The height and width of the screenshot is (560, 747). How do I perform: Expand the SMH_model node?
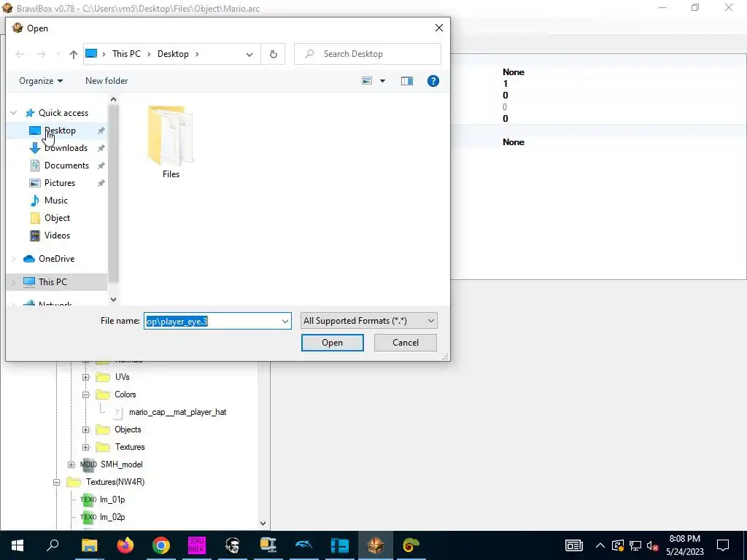[71, 464]
